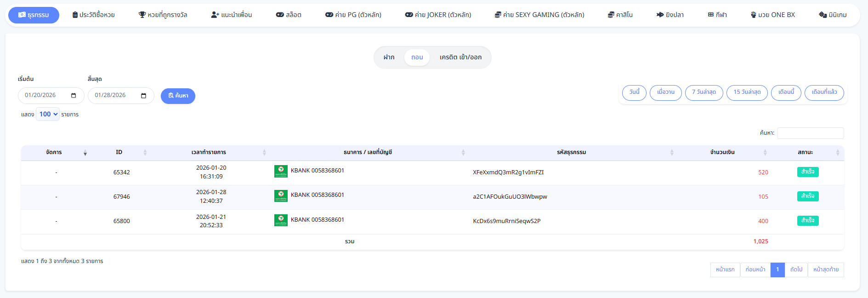Sort by จำนวนเงิน column arrows
The height and width of the screenshot is (298, 868).
pos(765,153)
